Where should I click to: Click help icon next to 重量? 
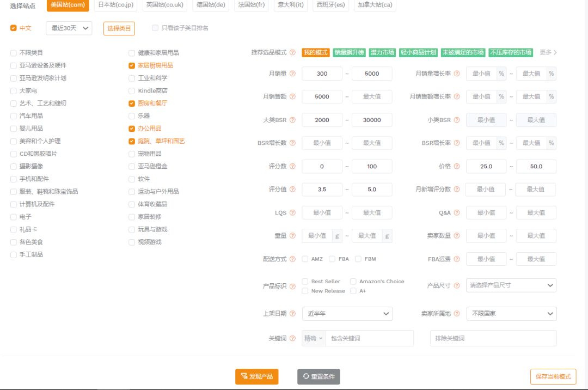292,235
